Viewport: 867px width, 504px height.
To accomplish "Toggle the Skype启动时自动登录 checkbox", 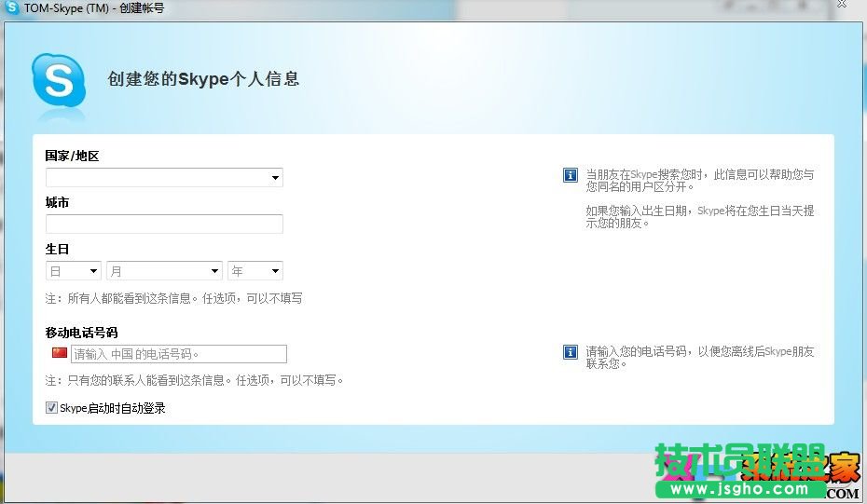I will click(x=51, y=408).
